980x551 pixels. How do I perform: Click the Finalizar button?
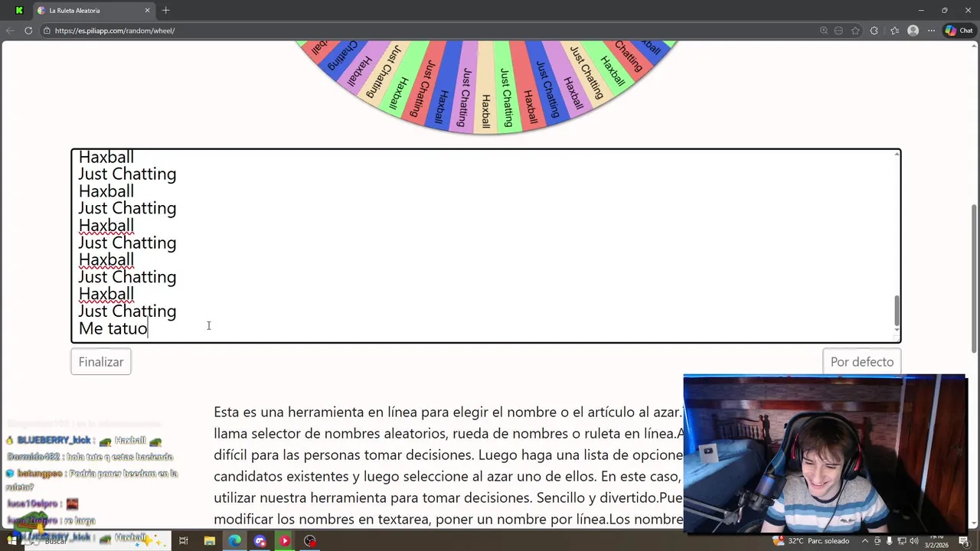click(x=101, y=362)
